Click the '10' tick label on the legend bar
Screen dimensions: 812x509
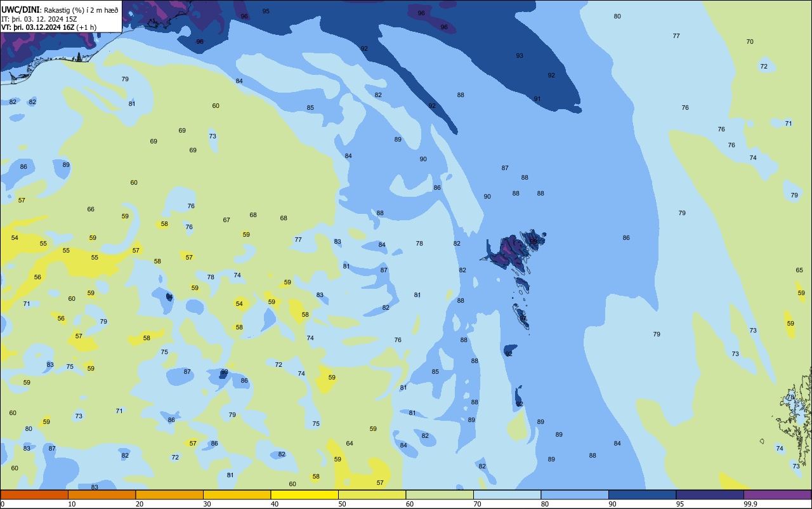(72, 504)
